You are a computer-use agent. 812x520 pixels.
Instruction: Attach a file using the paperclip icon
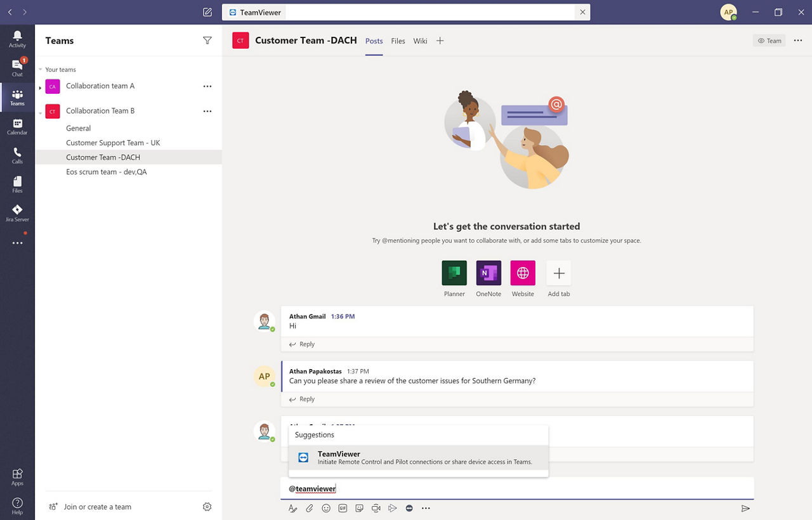309,508
